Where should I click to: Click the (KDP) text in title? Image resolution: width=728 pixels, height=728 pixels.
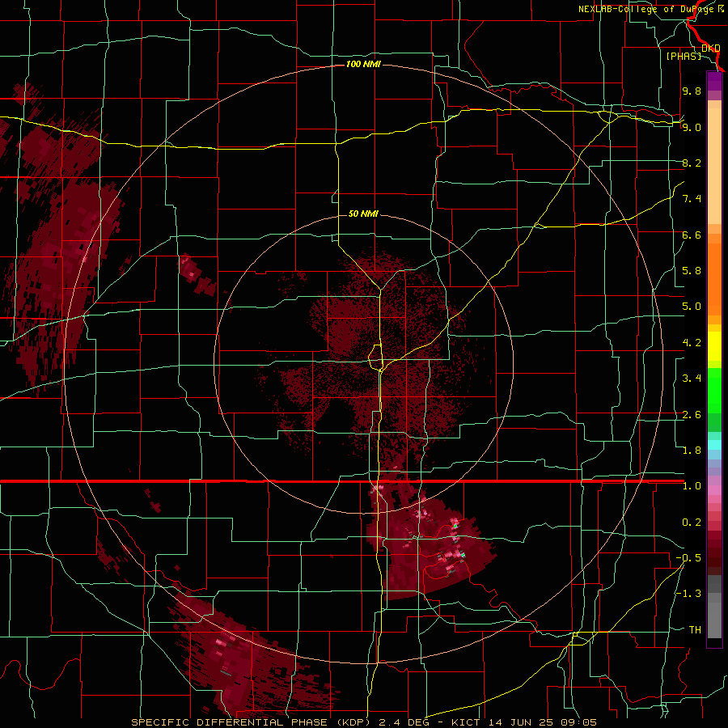tap(355, 722)
